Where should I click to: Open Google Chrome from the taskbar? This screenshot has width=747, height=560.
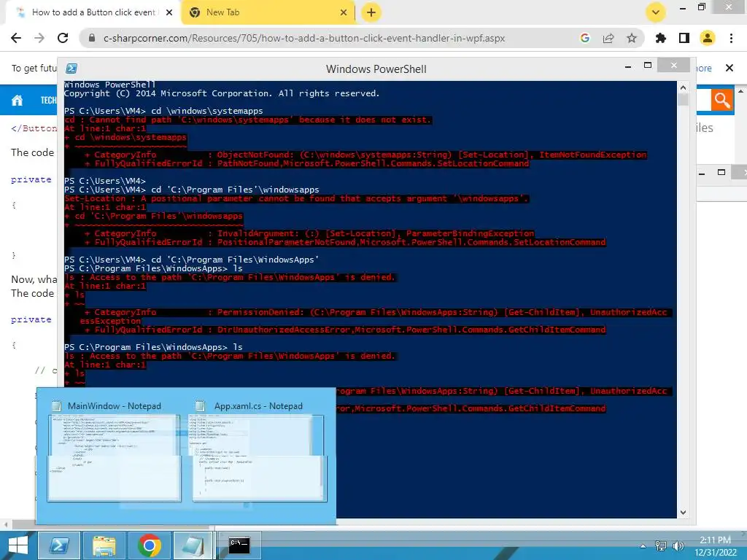[x=149, y=545]
